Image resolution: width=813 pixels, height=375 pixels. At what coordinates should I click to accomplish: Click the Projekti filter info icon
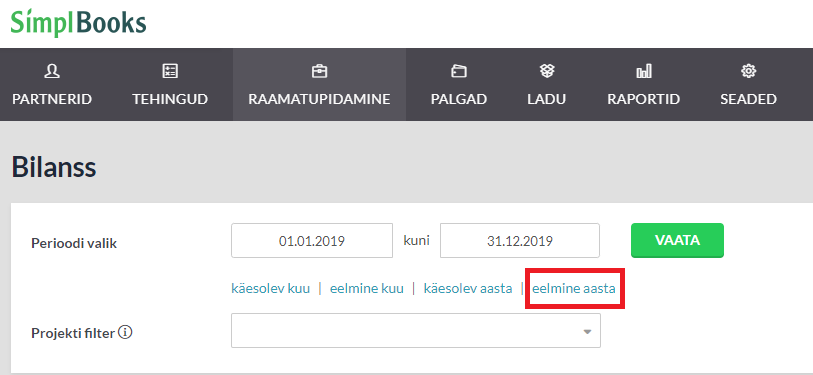[125, 332]
